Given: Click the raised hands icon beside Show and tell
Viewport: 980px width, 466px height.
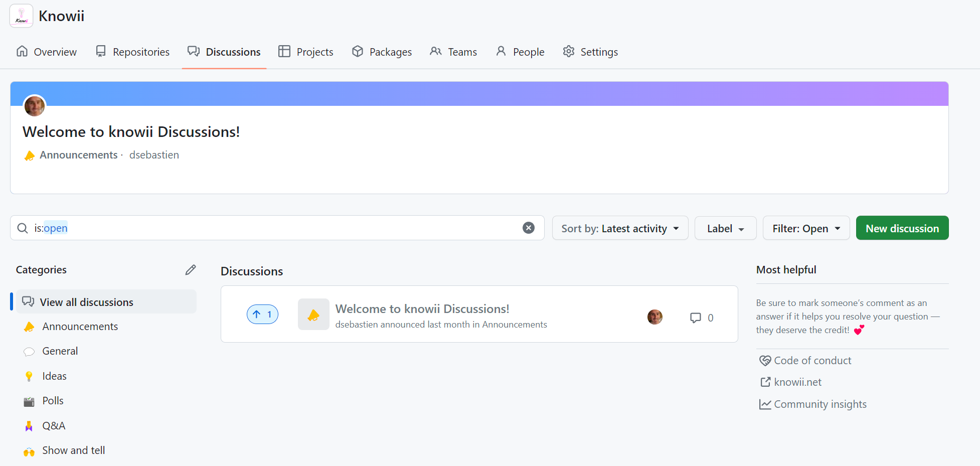Looking at the screenshot, I should (x=29, y=451).
